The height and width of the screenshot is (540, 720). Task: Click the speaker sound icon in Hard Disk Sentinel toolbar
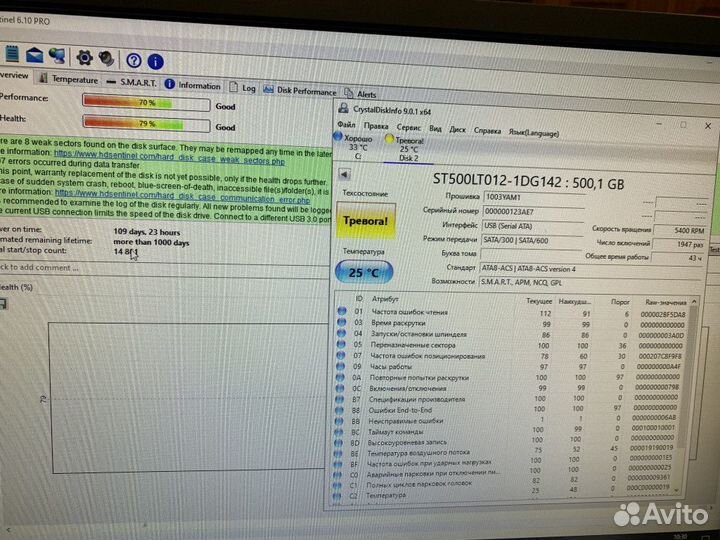(107, 59)
